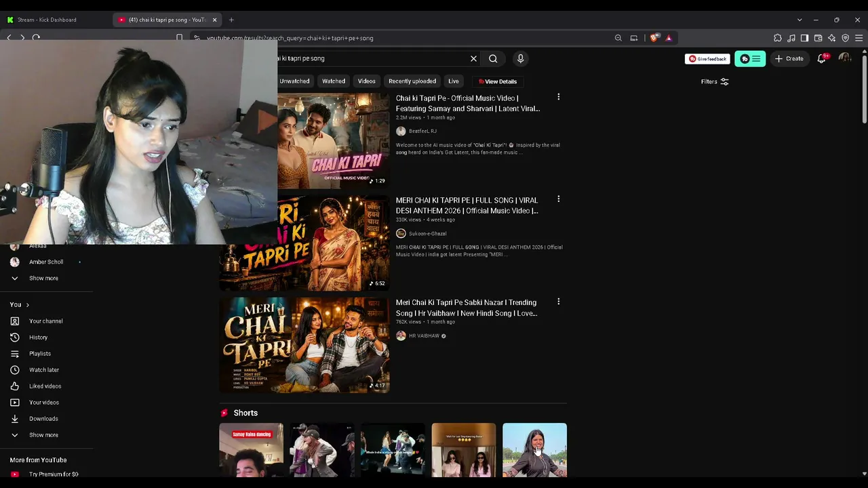Open YouTube notifications bell

click(822, 58)
